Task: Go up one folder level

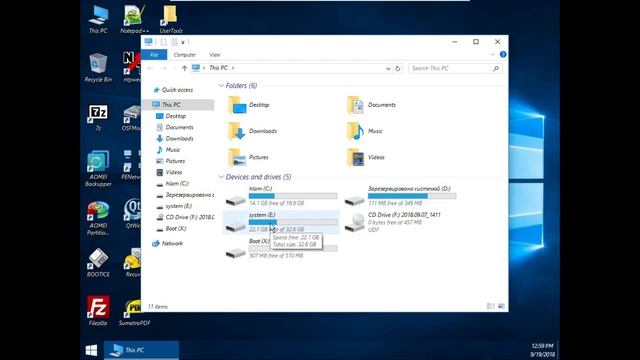Action: (x=184, y=68)
